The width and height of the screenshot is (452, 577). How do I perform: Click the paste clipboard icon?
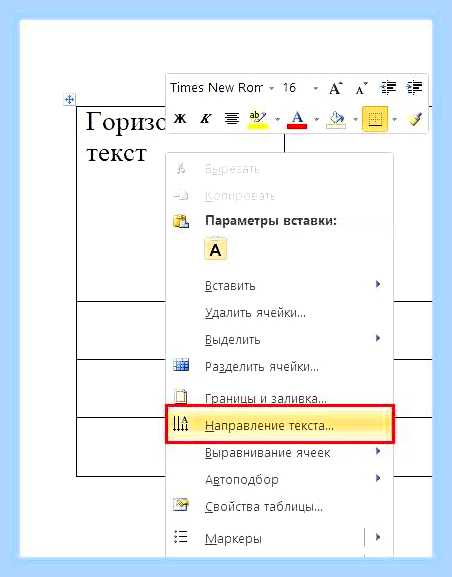click(181, 222)
